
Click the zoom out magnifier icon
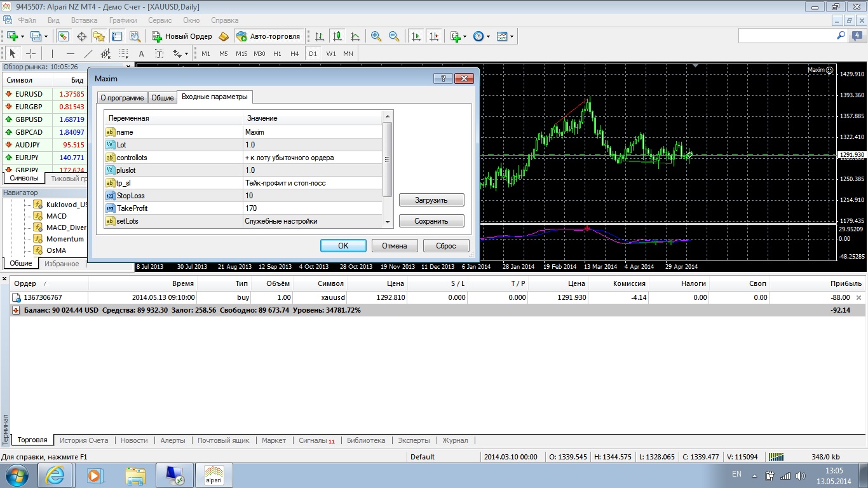pos(394,36)
